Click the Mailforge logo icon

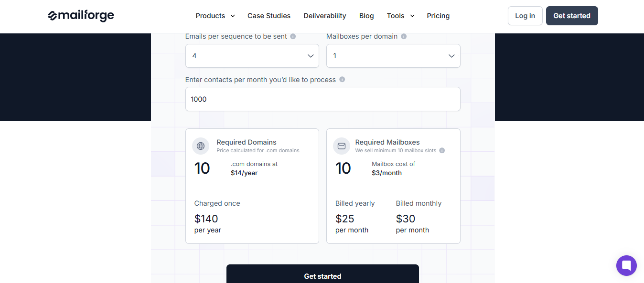coord(53,15)
